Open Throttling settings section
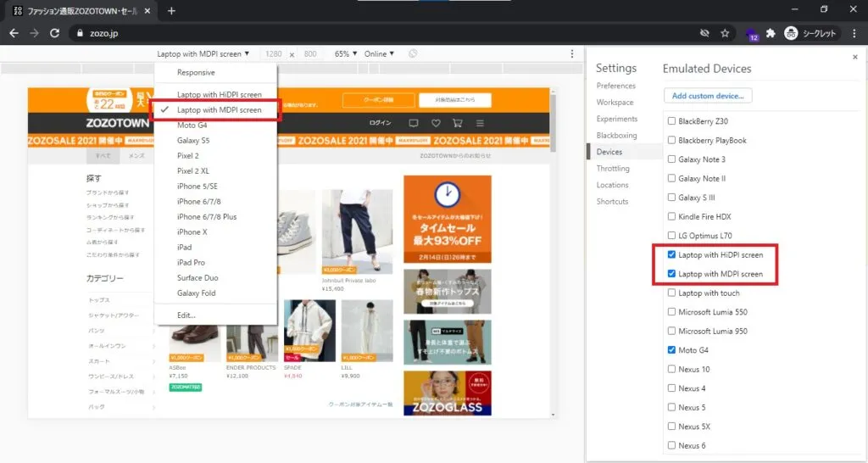 pos(613,169)
